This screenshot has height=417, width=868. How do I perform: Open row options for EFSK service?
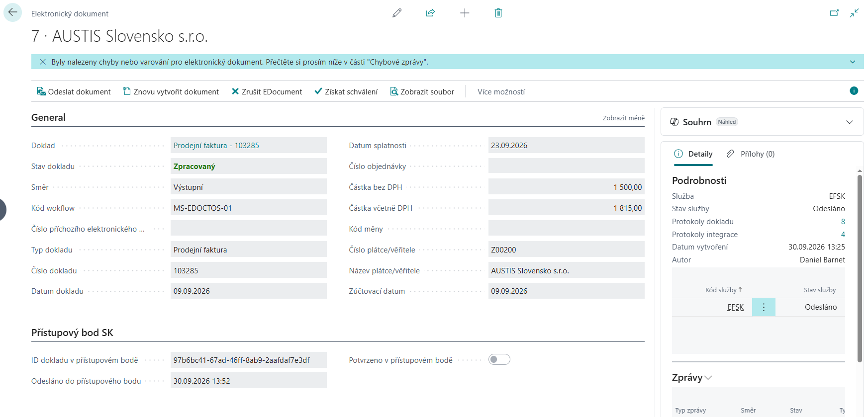(764, 308)
